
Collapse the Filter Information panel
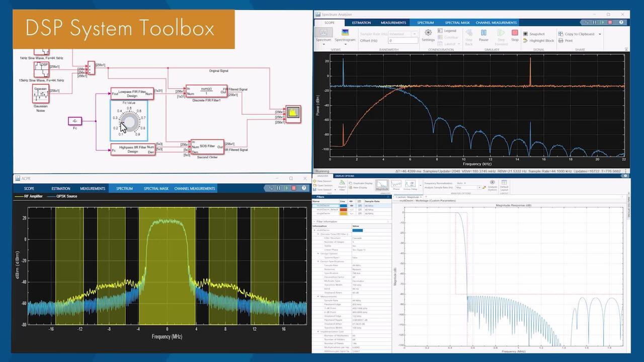(314, 221)
